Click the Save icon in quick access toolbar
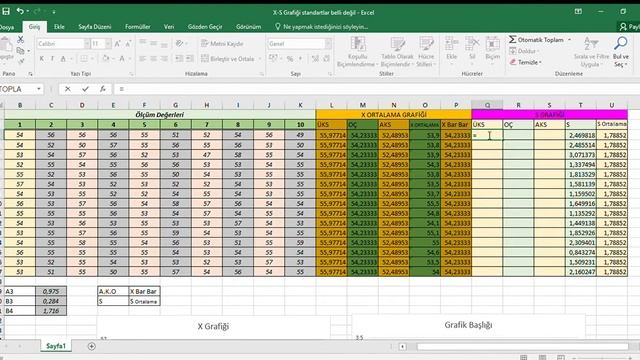The image size is (640, 360). pyautogui.click(x=6, y=11)
